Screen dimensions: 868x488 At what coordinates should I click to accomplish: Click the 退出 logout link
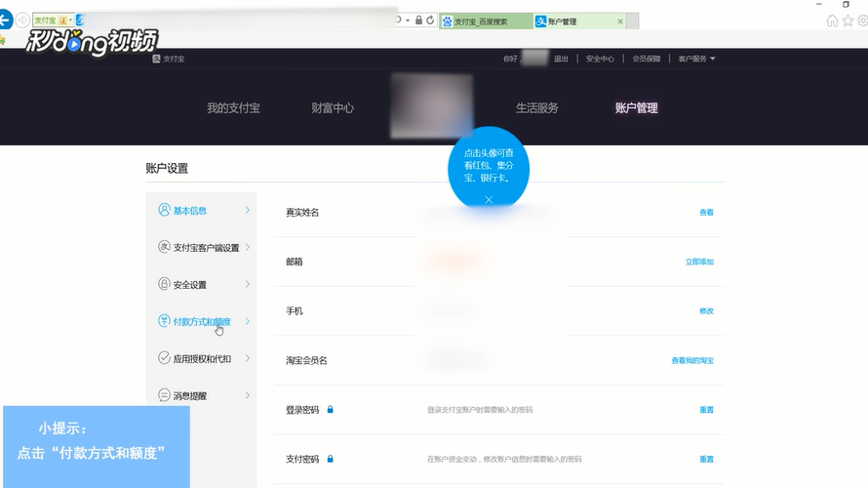click(561, 59)
